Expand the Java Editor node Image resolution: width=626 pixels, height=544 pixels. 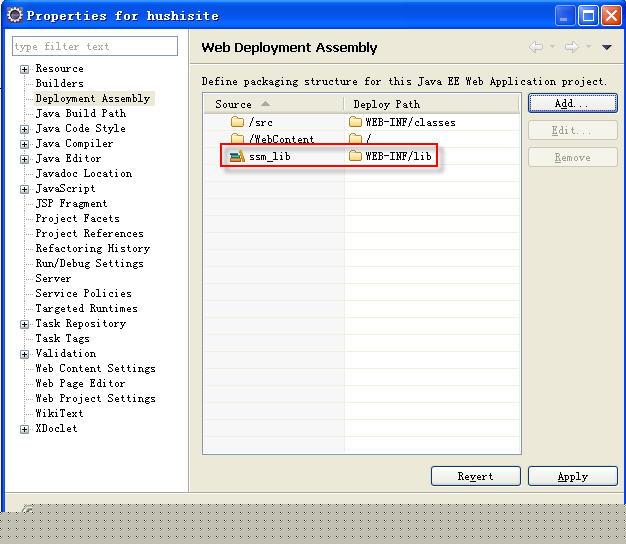24,160
